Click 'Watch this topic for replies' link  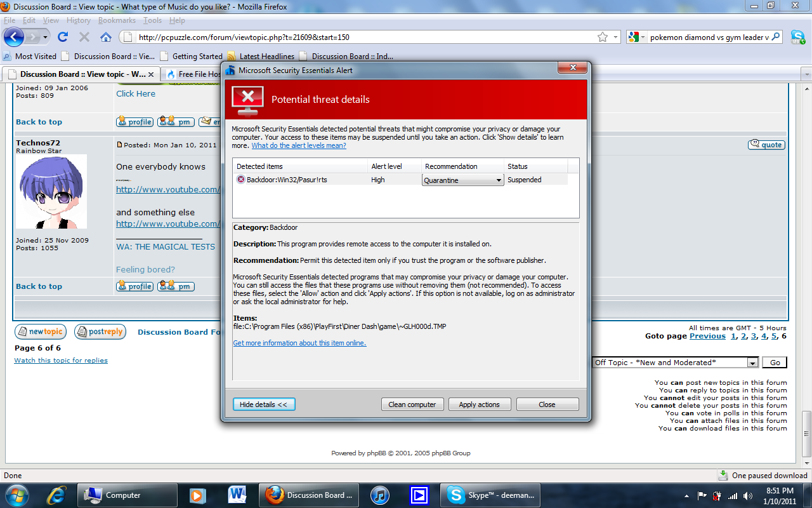pyautogui.click(x=61, y=360)
